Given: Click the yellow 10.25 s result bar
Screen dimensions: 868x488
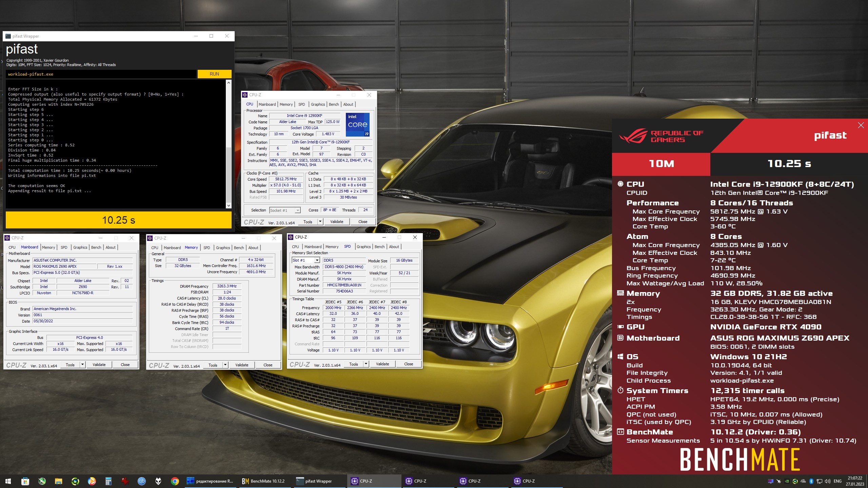Looking at the screenshot, I should point(119,220).
